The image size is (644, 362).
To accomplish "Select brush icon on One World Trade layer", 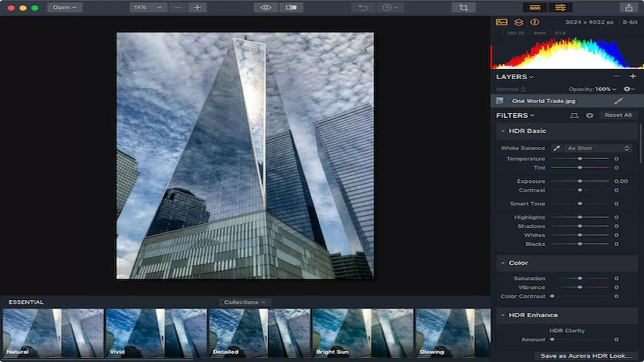I will coord(619,101).
